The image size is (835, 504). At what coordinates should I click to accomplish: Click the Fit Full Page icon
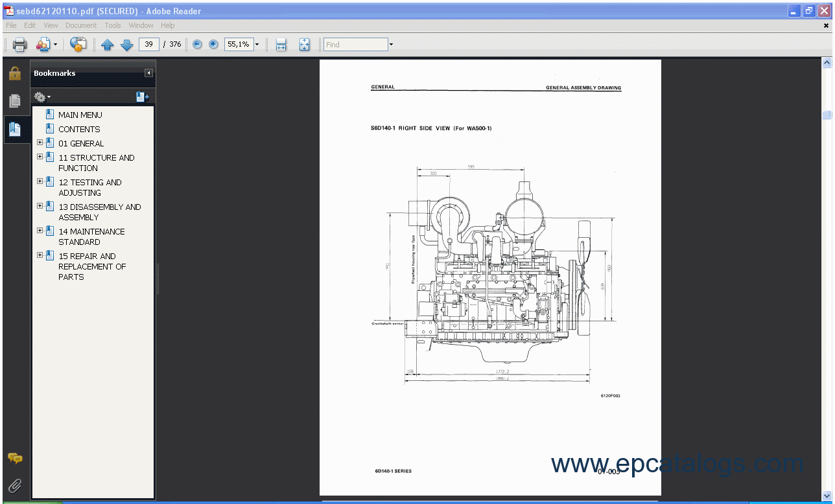304,45
